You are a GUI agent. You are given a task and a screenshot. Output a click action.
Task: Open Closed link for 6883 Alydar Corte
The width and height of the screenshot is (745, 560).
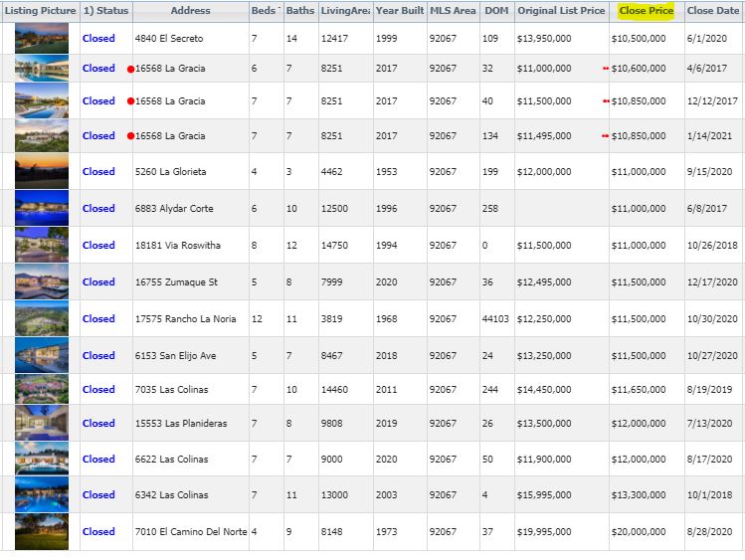coord(98,209)
